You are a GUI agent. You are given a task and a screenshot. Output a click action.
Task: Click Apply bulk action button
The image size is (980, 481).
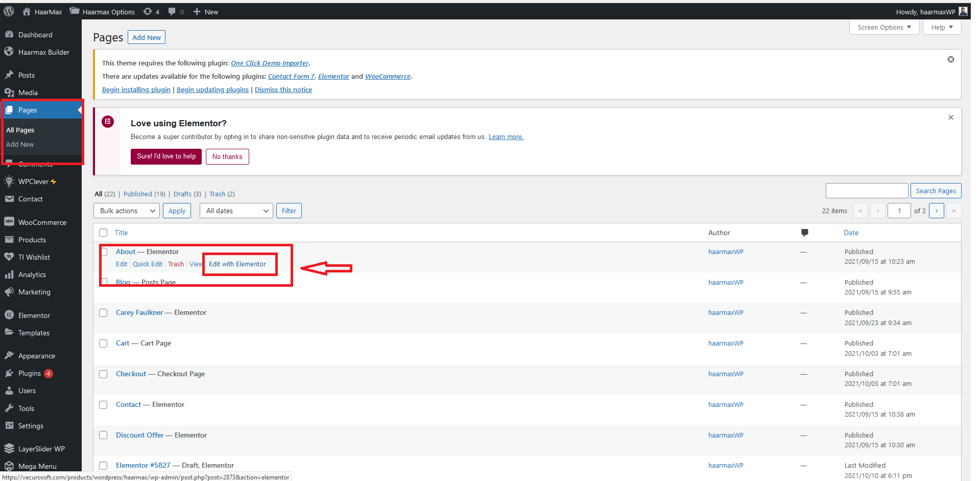coord(177,211)
